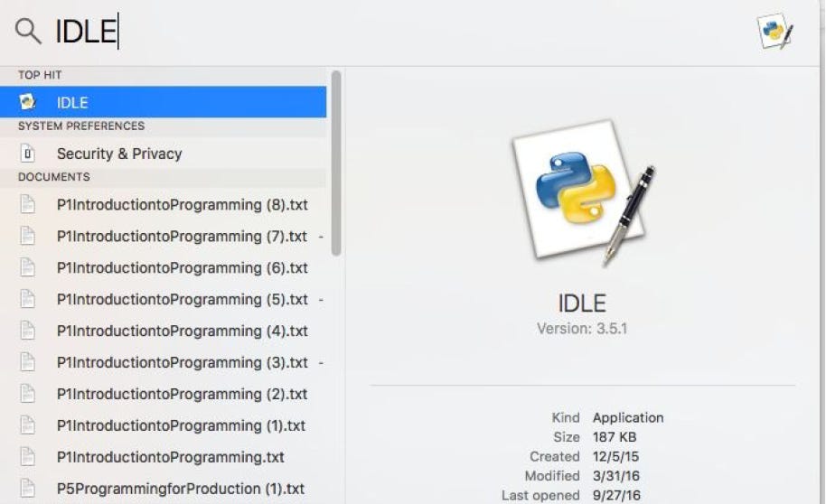The height and width of the screenshot is (504, 826).
Task: Click the SYSTEM PREFERENCES section header
Action: pyautogui.click(x=81, y=126)
